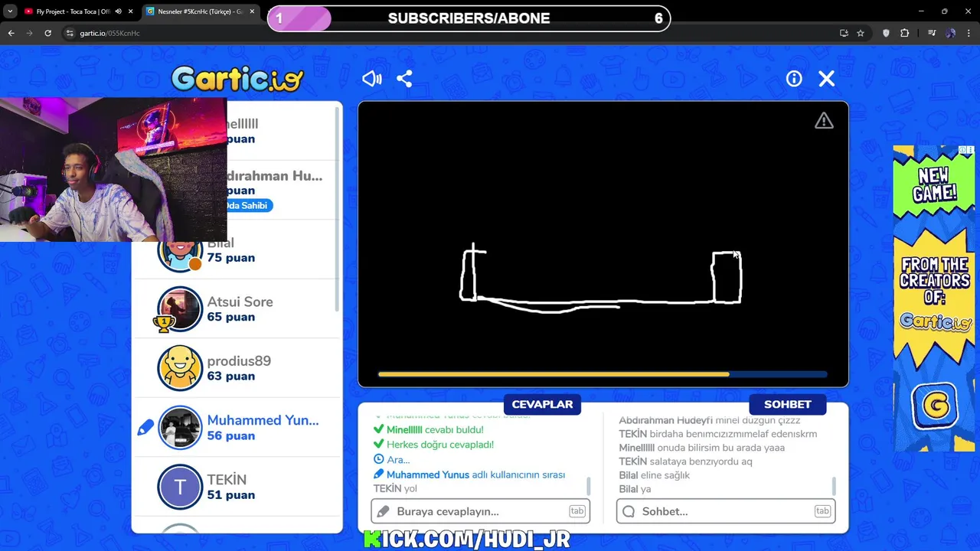Reload the page
Viewport: 980px width, 551px height.
(x=47, y=33)
